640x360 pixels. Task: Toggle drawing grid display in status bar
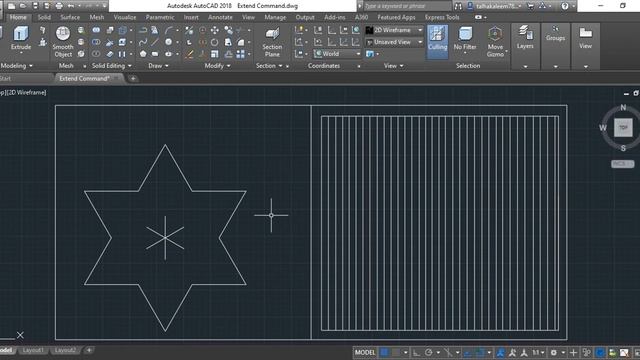[x=384, y=352]
